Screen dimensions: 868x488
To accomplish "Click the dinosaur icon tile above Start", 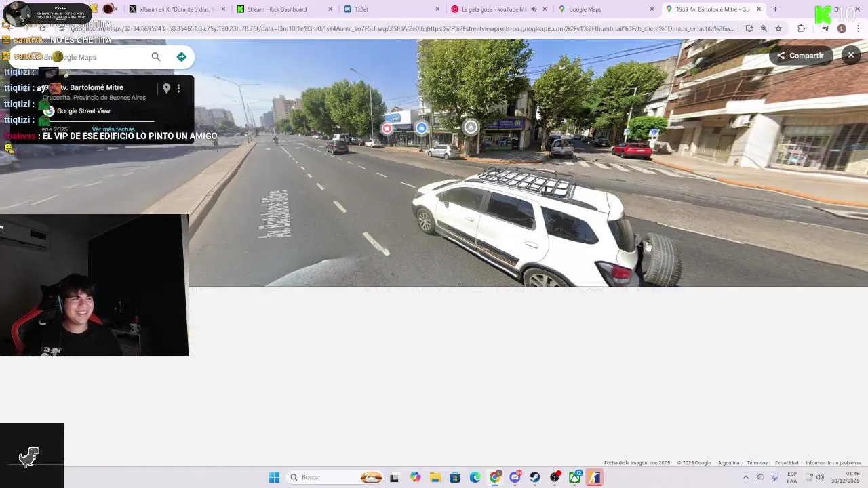I will (x=29, y=457).
